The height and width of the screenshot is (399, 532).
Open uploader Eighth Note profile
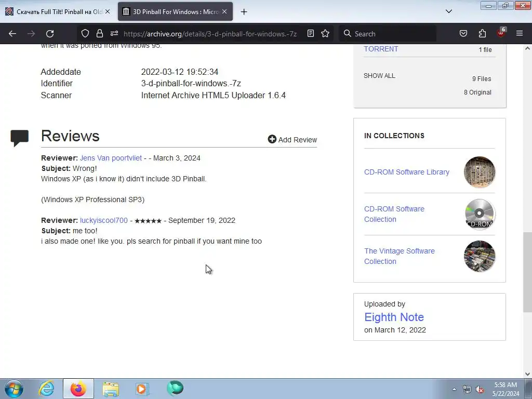click(394, 317)
